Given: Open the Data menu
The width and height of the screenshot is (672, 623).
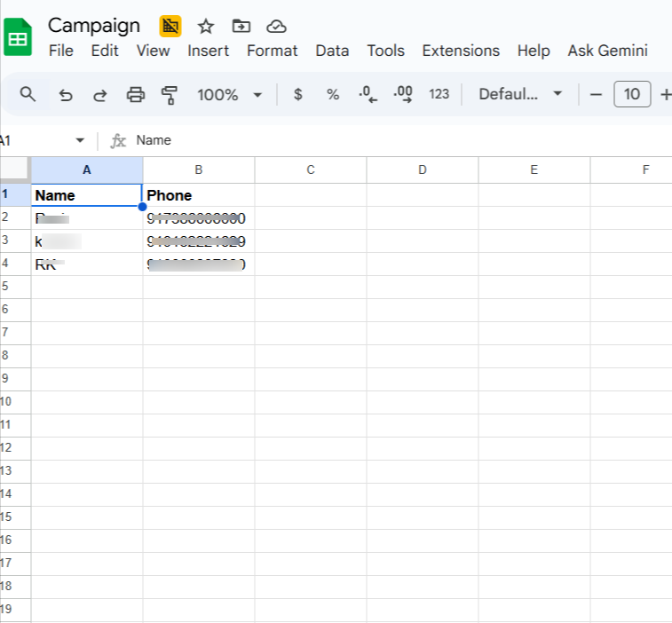Looking at the screenshot, I should click(332, 51).
